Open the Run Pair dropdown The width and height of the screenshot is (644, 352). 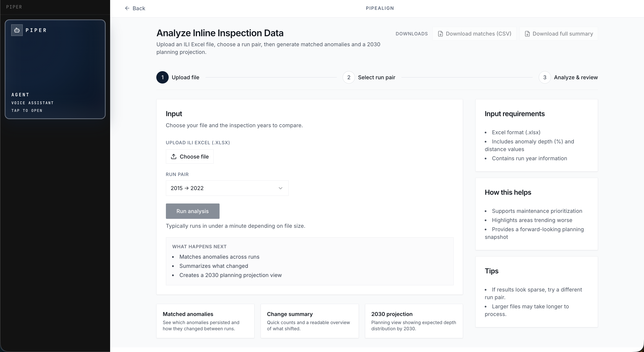click(227, 188)
